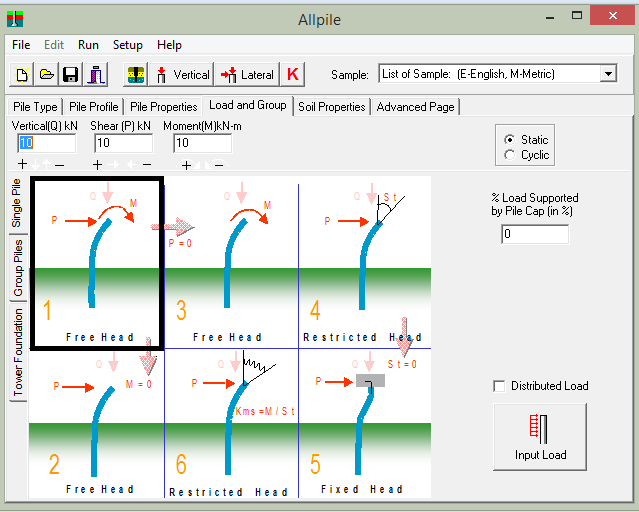
Task: Choose head condition 4 Restricted Head diagram
Action: [365, 263]
